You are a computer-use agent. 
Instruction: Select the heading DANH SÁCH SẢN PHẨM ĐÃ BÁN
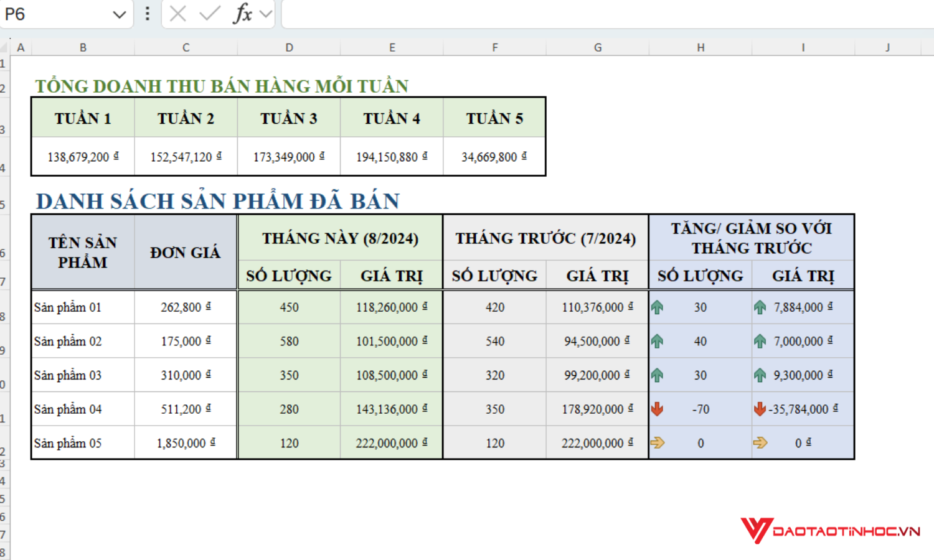(218, 201)
